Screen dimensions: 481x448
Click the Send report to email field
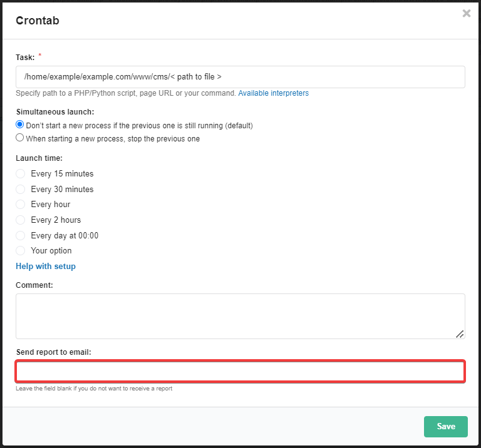(240, 371)
